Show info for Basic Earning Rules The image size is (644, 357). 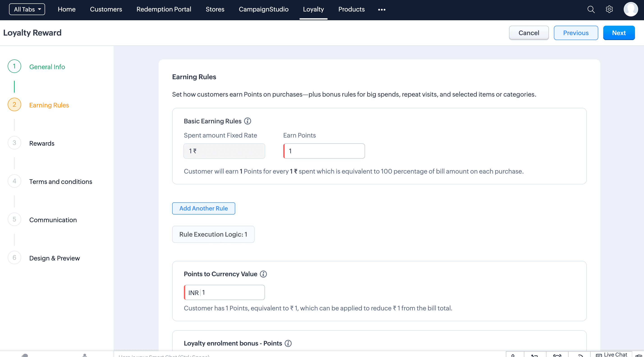click(247, 121)
